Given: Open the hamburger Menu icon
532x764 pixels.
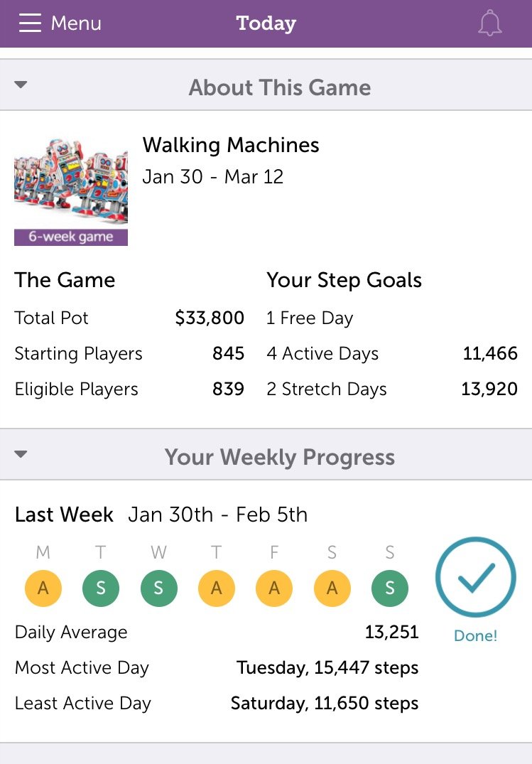Looking at the screenshot, I should [30, 23].
